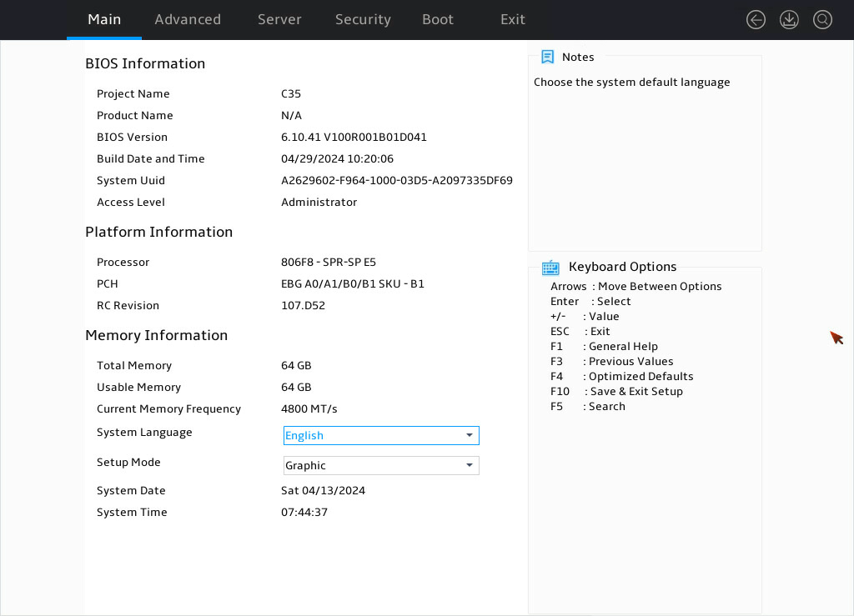
Task: Click 'F1 : General Help' hint
Action: pyautogui.click(x=604, y=346)
